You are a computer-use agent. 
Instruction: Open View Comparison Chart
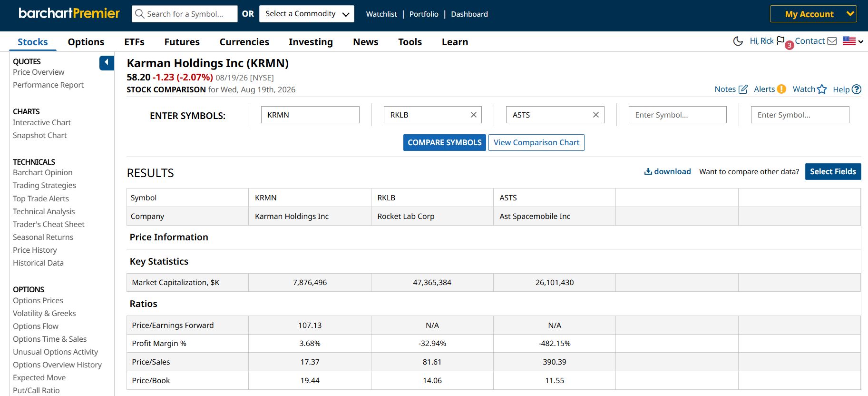[536, 142]
